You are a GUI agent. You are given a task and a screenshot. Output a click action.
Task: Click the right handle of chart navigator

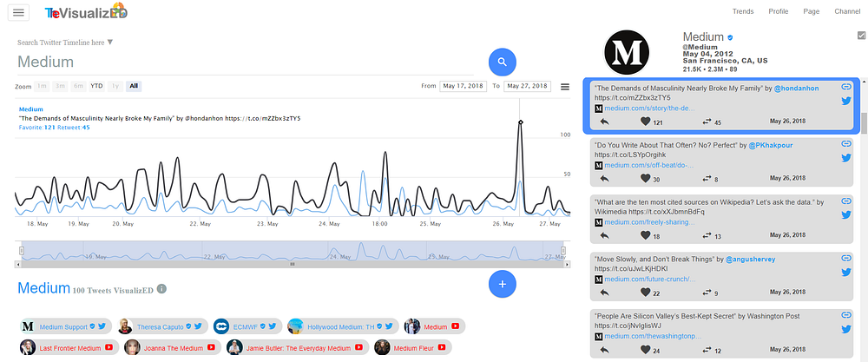(x=563, y=251)
